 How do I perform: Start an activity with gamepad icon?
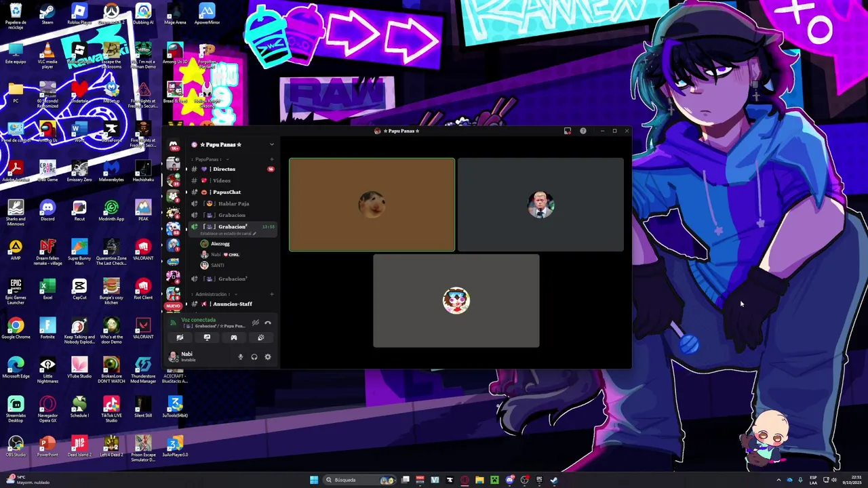[x=234, y=338]
